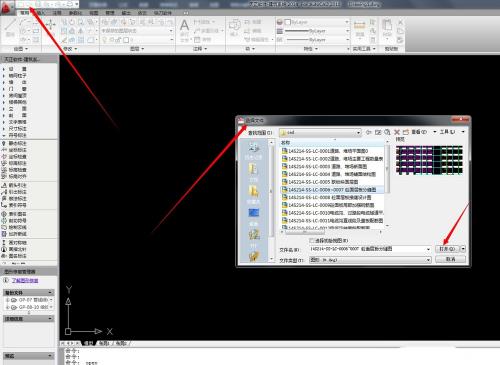
Task: Click the back arrow in file dialog
Action: click(x=369, y=132)
